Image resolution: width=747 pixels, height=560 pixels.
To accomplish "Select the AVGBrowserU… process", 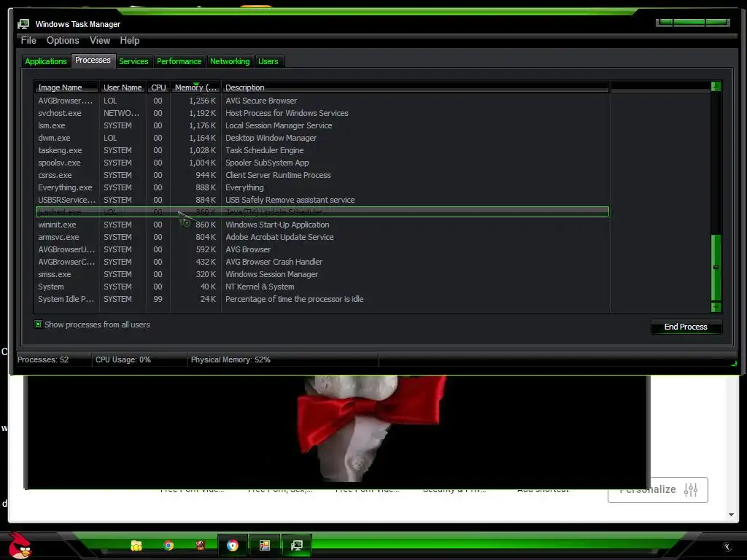I will click(322, 249).
